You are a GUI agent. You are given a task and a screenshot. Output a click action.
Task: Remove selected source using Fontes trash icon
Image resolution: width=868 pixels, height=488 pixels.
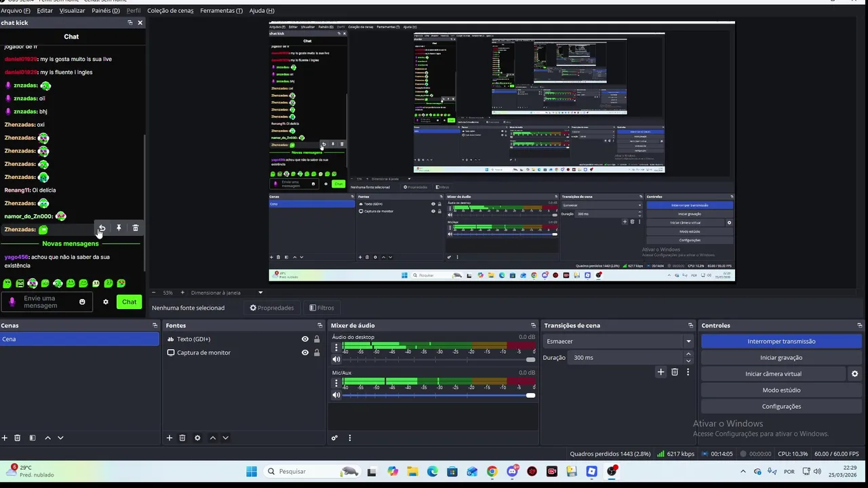click(x=182, y=438)
